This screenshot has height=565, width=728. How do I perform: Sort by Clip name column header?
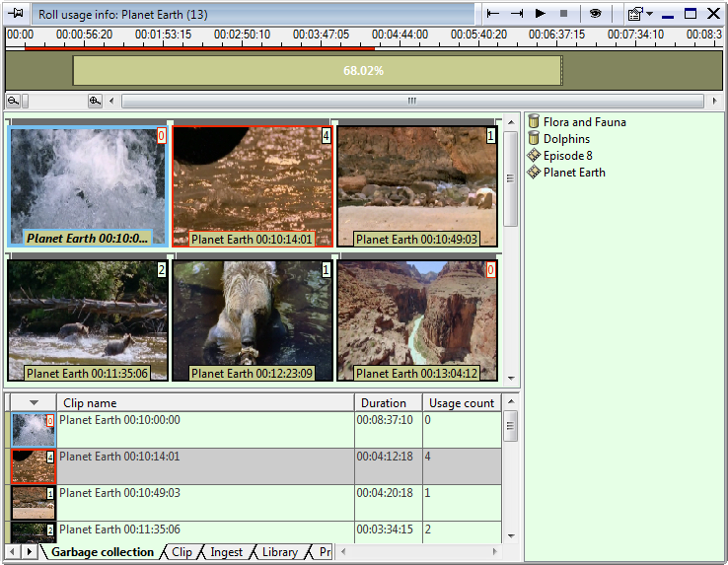[206, 402]
